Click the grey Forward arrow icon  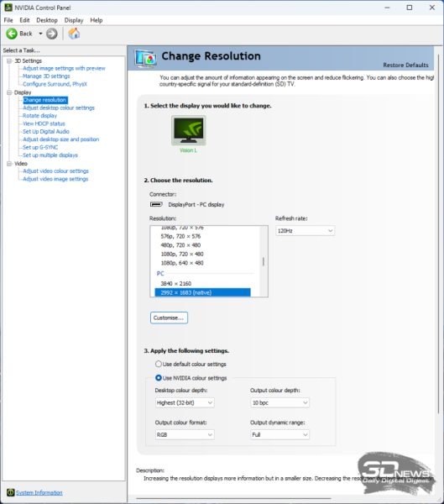[52, 34]
